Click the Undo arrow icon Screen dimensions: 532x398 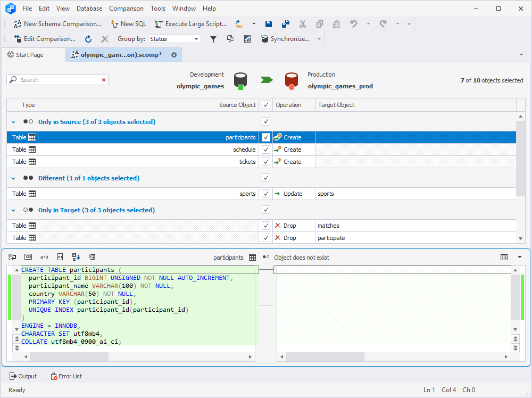click(x=354, y=24)
